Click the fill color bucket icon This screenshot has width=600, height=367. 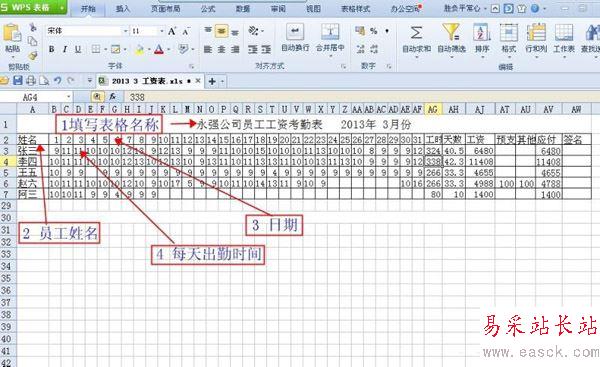pyautogui.click(x=140, y=49)
